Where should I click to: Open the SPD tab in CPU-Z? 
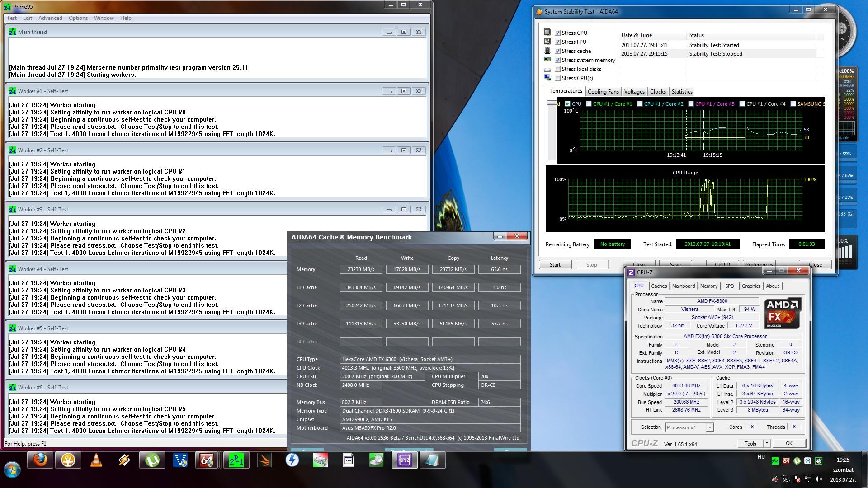pyautogui.click(x=729, y=286)
